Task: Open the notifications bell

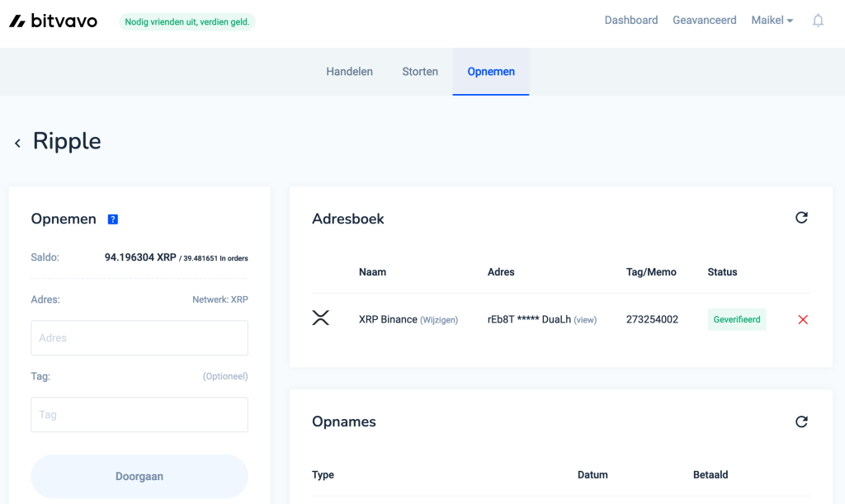Action: click(x=818, y=21)
